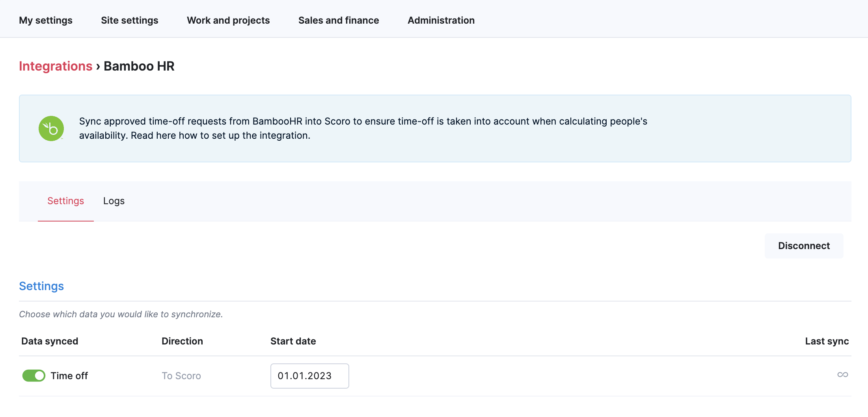This screenshot has width=868, height=417.
Task: Open the Site settings menu
Action: pos(130,20)
